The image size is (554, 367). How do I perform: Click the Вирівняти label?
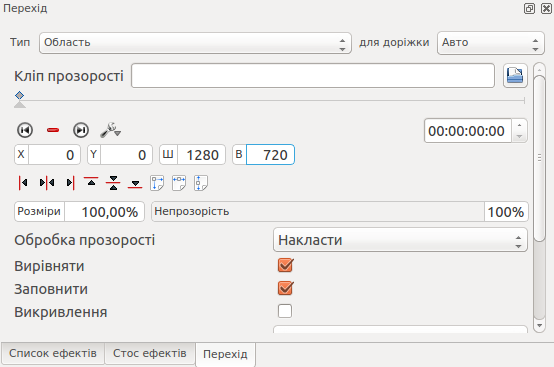(x=49, y=266)
